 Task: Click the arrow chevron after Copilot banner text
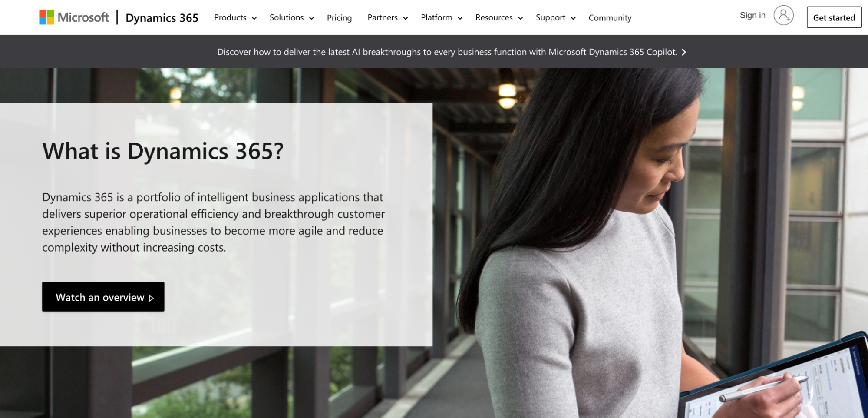684,52
